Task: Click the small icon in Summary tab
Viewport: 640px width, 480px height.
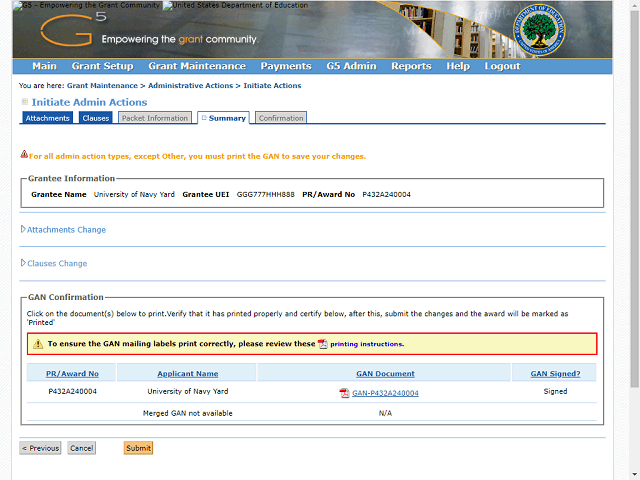Action: [x=204, y=118]
